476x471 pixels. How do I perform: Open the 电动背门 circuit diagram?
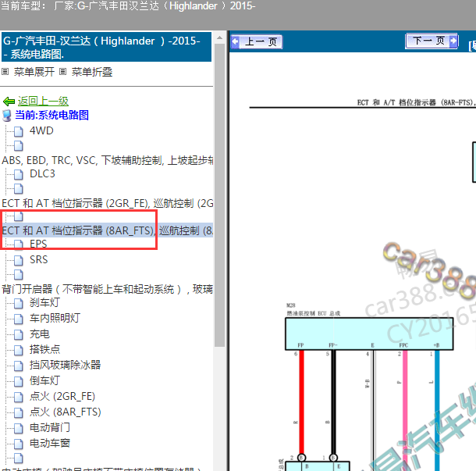(50, 427)
